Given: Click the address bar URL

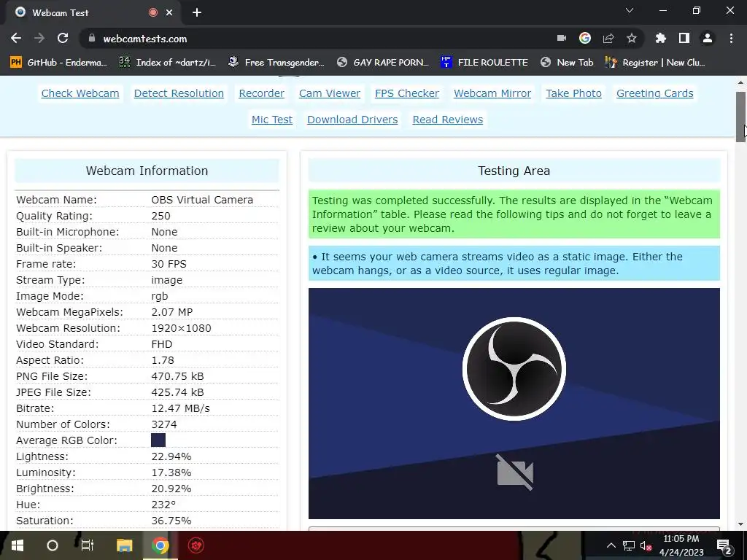Looking at the screenshot, I should click(145, 39).
